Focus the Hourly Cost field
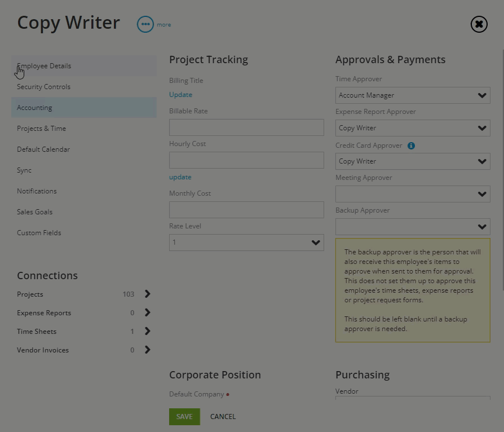The width and height of the screenshot is (504, 432). 246,160
